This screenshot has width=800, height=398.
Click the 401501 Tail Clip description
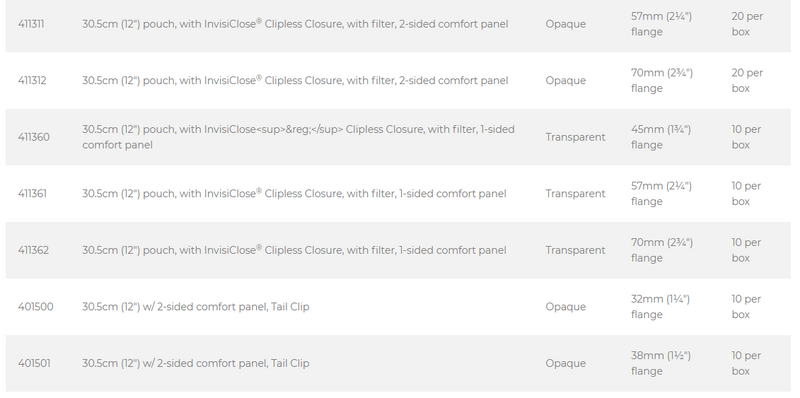[195, 364]
